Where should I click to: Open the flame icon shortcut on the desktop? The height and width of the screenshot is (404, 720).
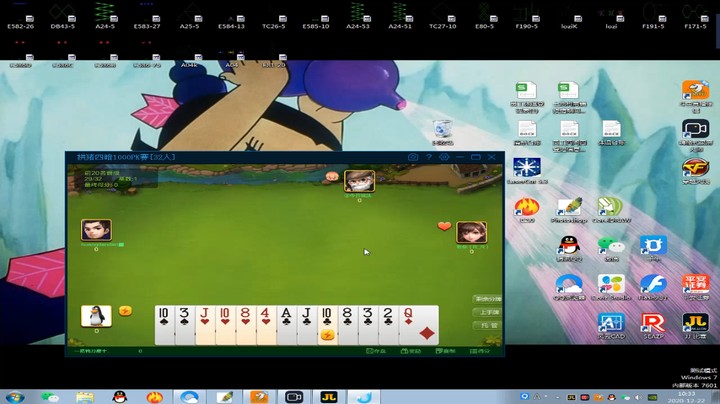tap(527, 211)
